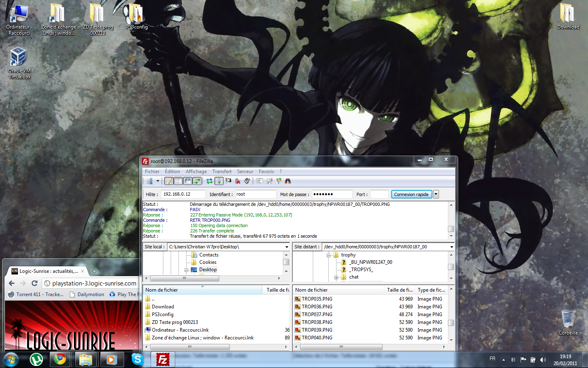588x368 pixels.
Task: Toggle the local directory tree display
Action: pyautogui.click(x=178, y=181)
